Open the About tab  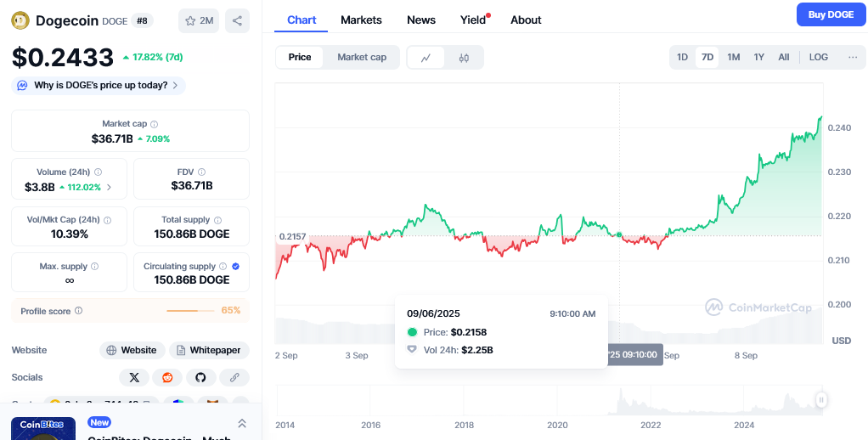click(526, 20)
